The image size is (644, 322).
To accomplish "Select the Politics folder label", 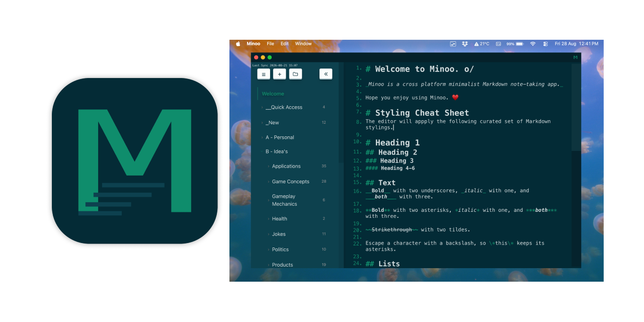I will [280, 250].
